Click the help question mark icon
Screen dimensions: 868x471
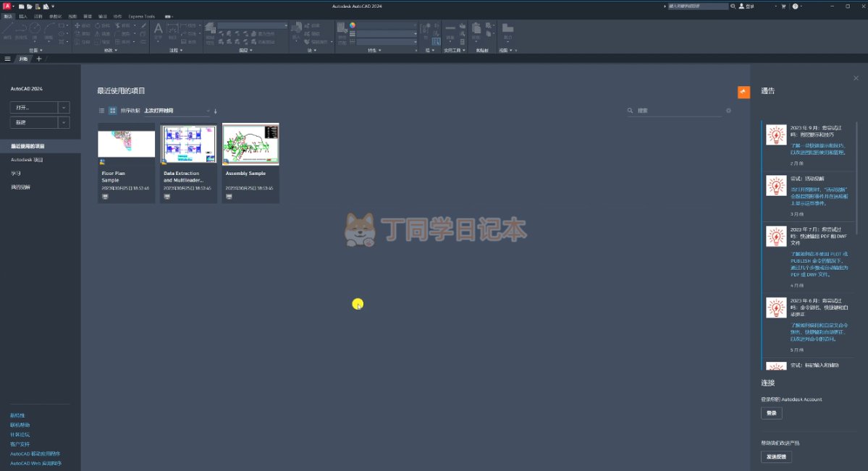pos(795,6)
